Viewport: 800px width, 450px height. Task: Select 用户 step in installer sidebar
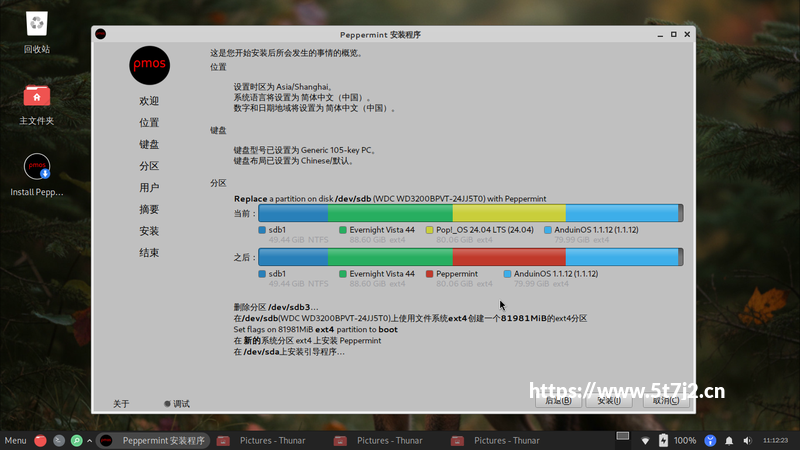tap(149, 188)
